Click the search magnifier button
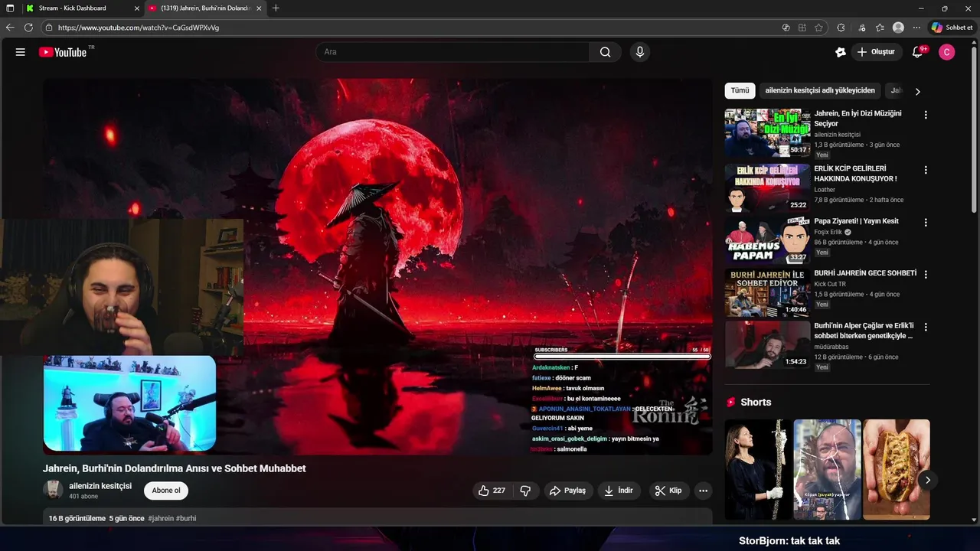 pyautogui.click(x=605, y=52)
